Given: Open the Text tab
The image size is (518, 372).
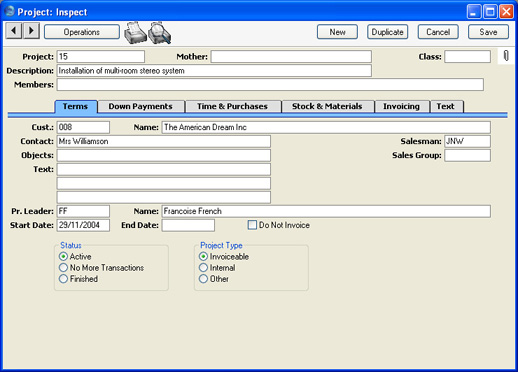Looking at the screenshot, I should coord(446,107).
